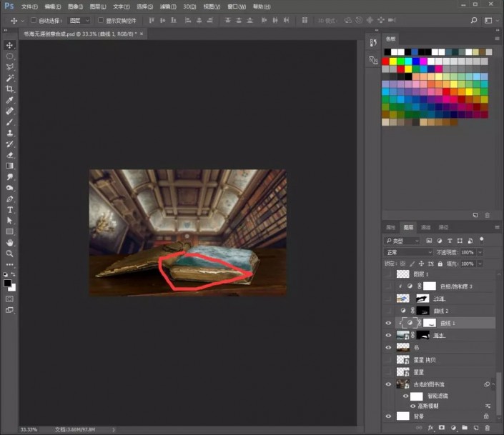Pick the yellow swatch beside red
The width and height of the screenshot is (504, 435).
[393, 61]
